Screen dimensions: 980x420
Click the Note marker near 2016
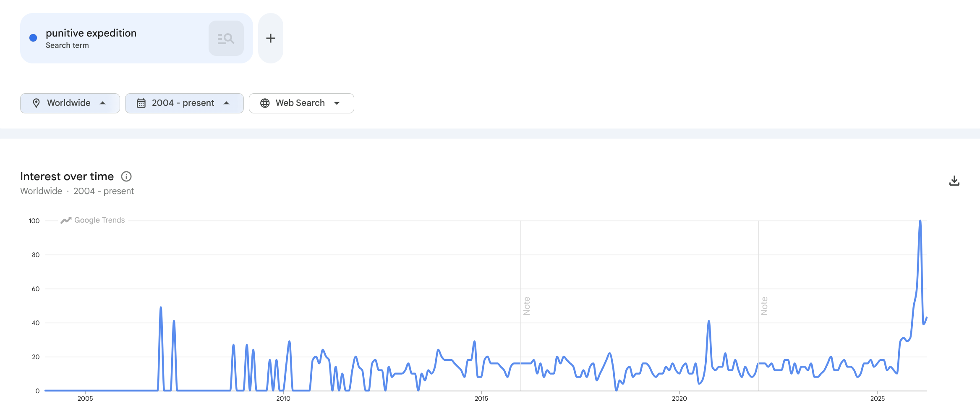pos(527,306)
